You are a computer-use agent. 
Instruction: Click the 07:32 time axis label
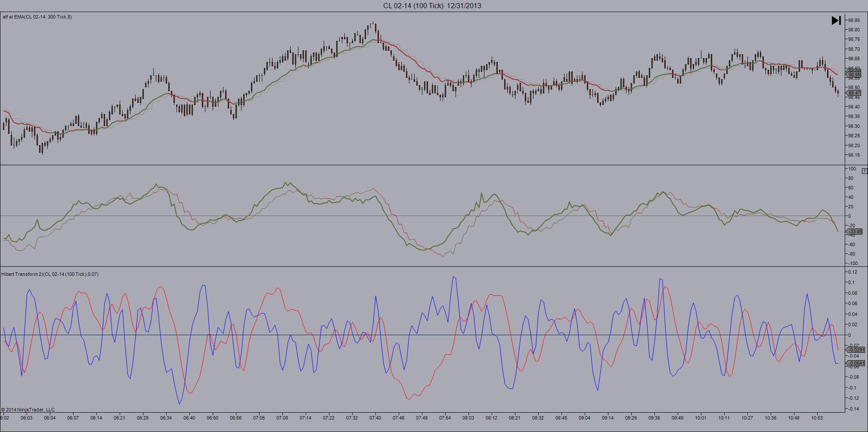[352, 418]
